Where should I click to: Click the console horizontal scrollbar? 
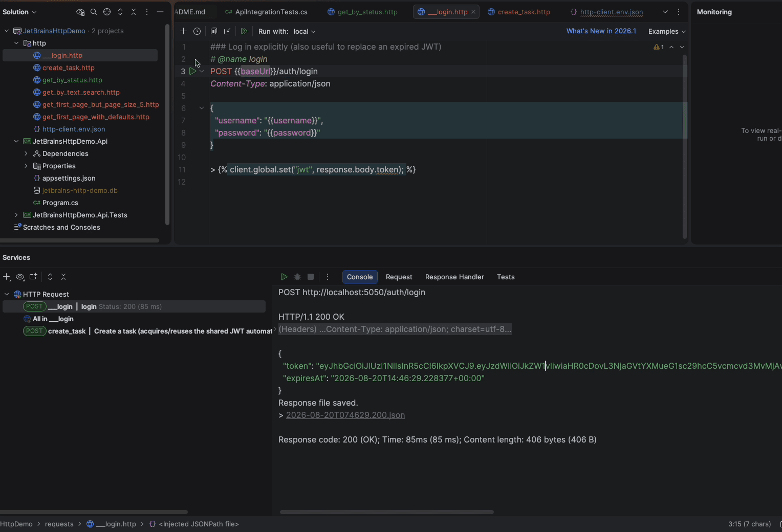pyautogui.click(x=387, y=512)
